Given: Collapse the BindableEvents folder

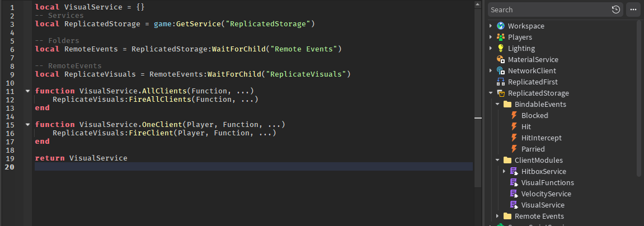Looking at the screenshot, I should click(497, 105).
